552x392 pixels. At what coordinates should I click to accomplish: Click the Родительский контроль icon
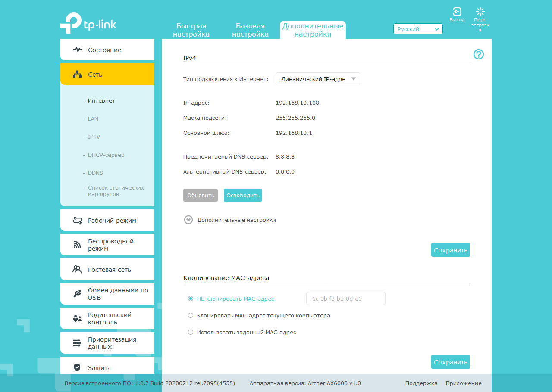77,319
